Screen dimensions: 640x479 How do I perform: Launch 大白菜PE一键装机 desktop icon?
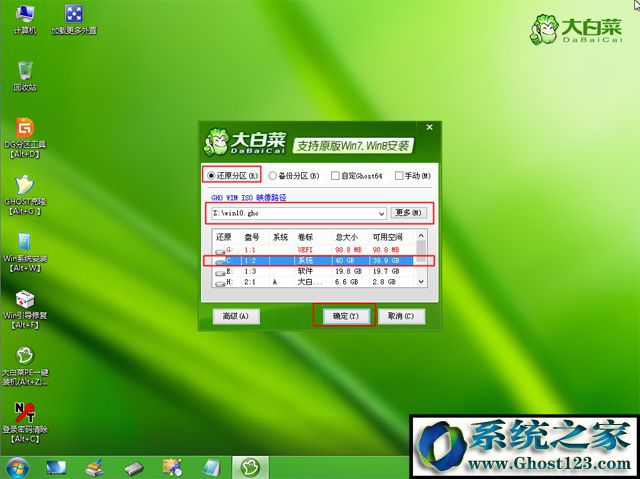coord(25,366)
